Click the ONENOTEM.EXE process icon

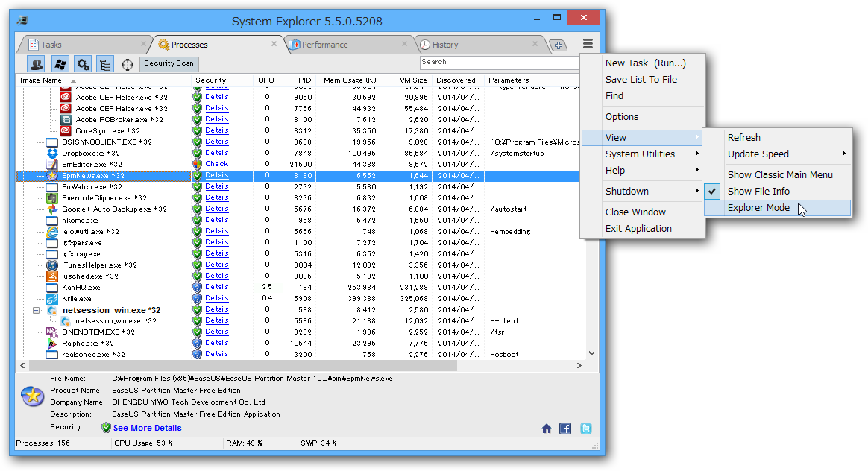pyautogui.click(x=52, y=332)
